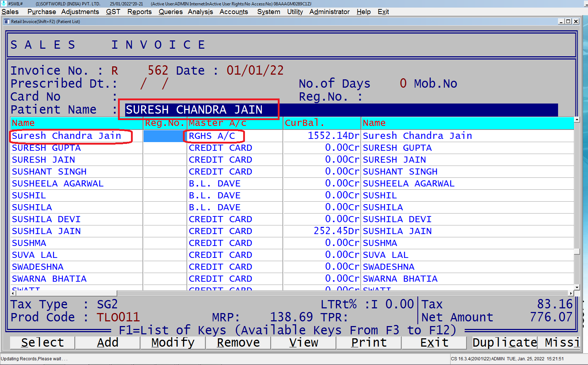The width and height of the screenshot is (588, 365).
Task: Click the Reg.No. column header
Action: tap(165, 123)
